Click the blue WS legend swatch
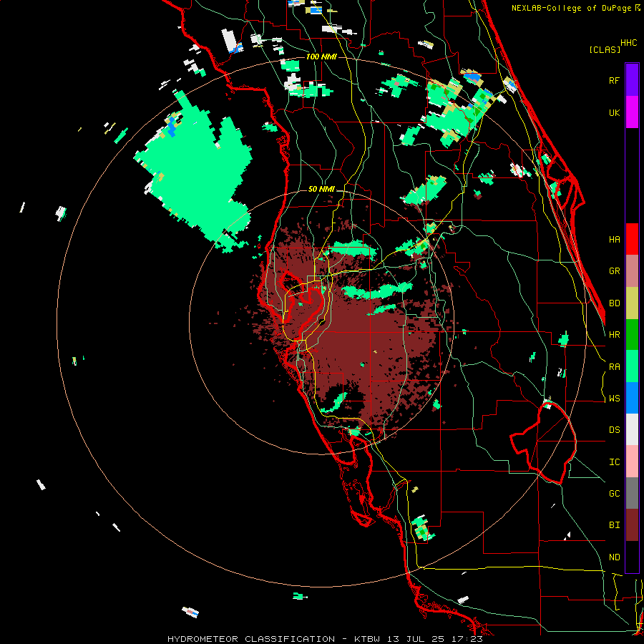The width and height of the screenshot is (644, 644). 632,398
